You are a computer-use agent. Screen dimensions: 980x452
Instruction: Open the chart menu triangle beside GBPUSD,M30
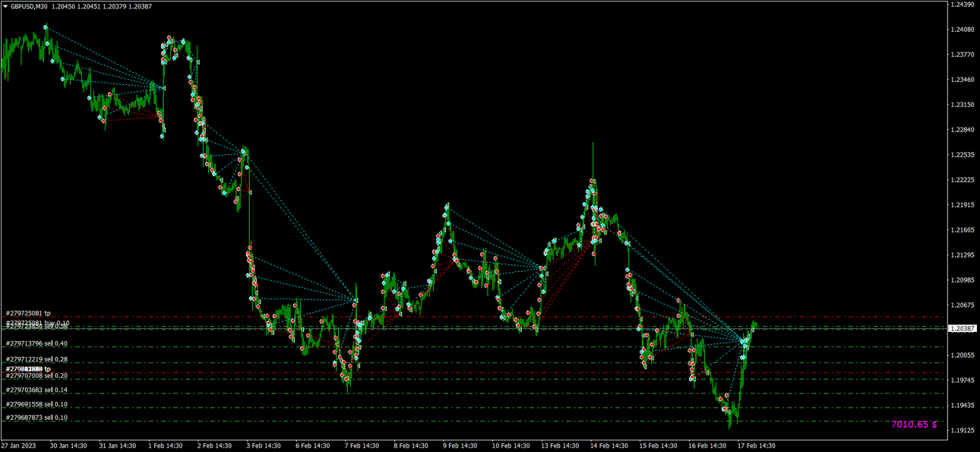(5, 6)
